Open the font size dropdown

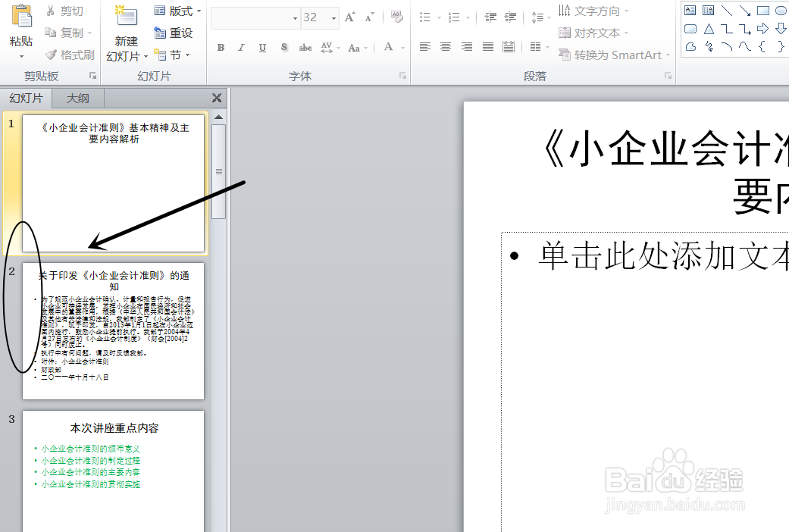click(333, 17)
